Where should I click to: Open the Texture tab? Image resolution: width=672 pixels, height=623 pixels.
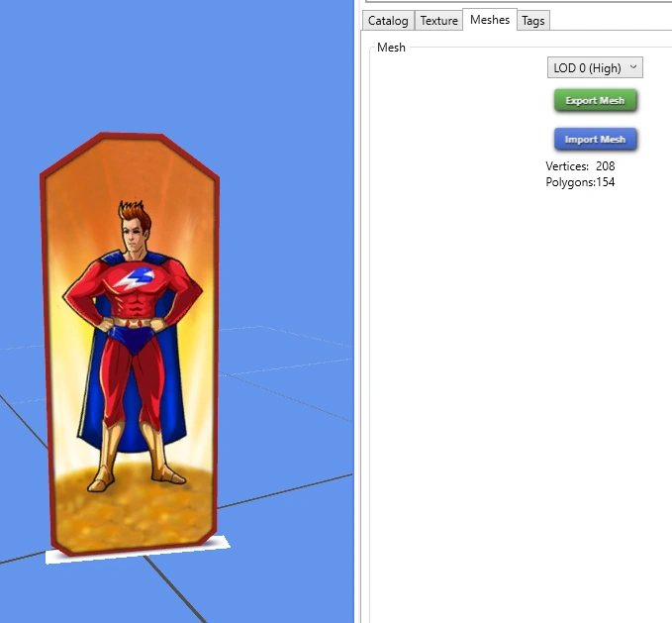pos(438,21)
